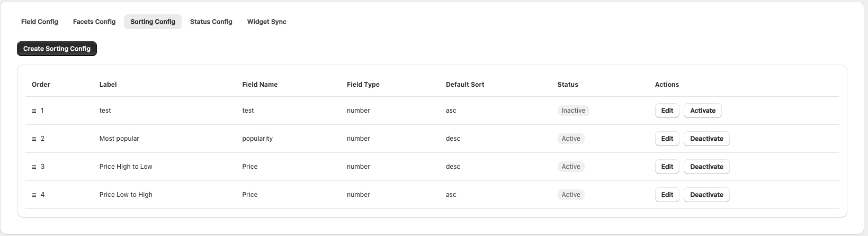Select the Price High to Low label
The height and width of the screenshot is (236, 868).
126,167
